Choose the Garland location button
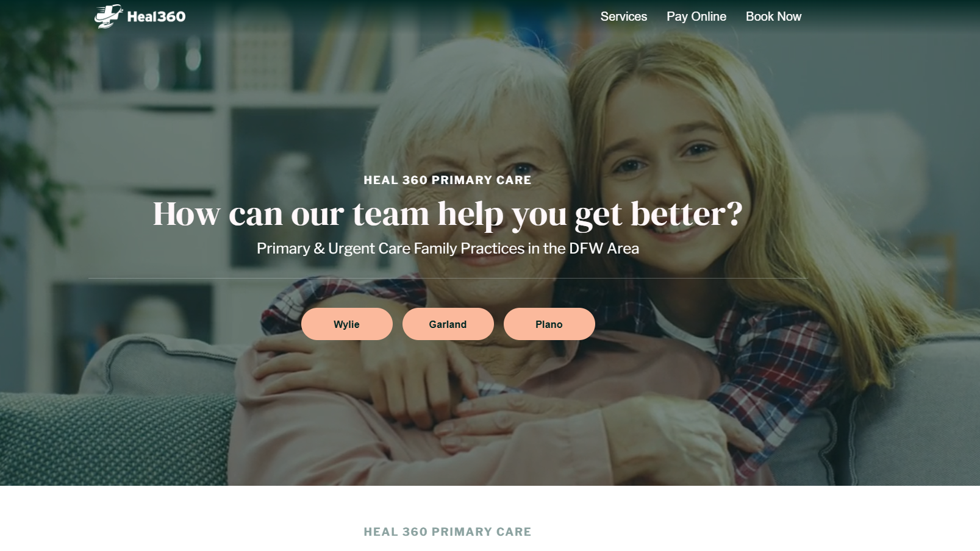 (x=448, y=324)
